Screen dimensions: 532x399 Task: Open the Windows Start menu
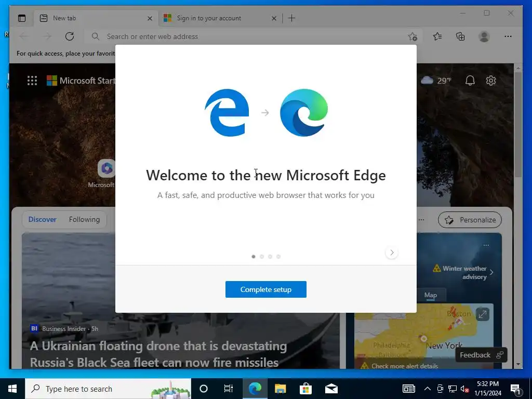coord(12,389)
